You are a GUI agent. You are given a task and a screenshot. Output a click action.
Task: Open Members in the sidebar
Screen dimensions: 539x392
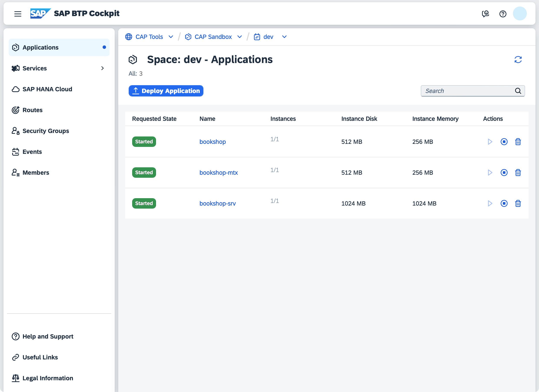(59, 173)
